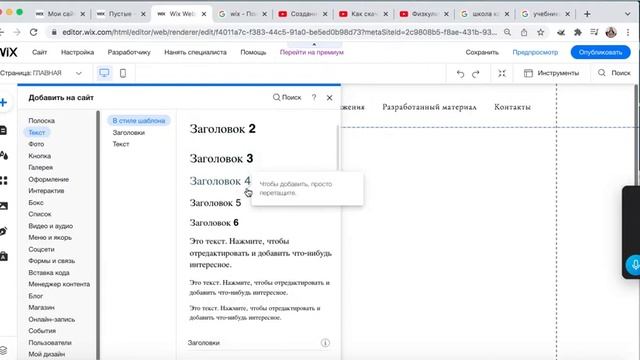Open browser extensions puzzle icon

(x=578, y=32)
